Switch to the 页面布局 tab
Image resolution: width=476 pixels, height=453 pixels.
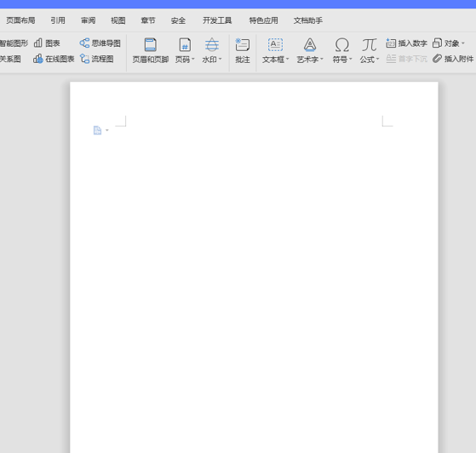point(20,20)
